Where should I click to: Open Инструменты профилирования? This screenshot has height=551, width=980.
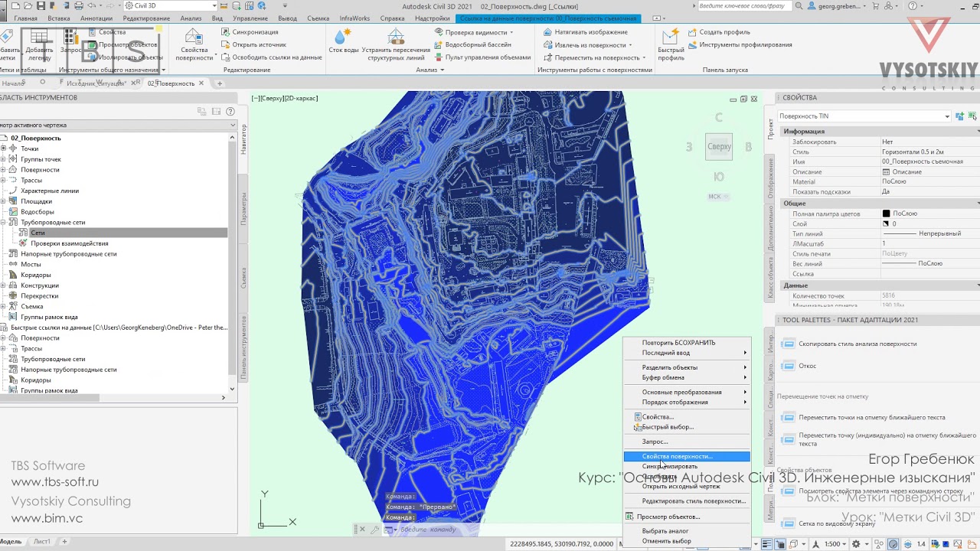[740, 44]
